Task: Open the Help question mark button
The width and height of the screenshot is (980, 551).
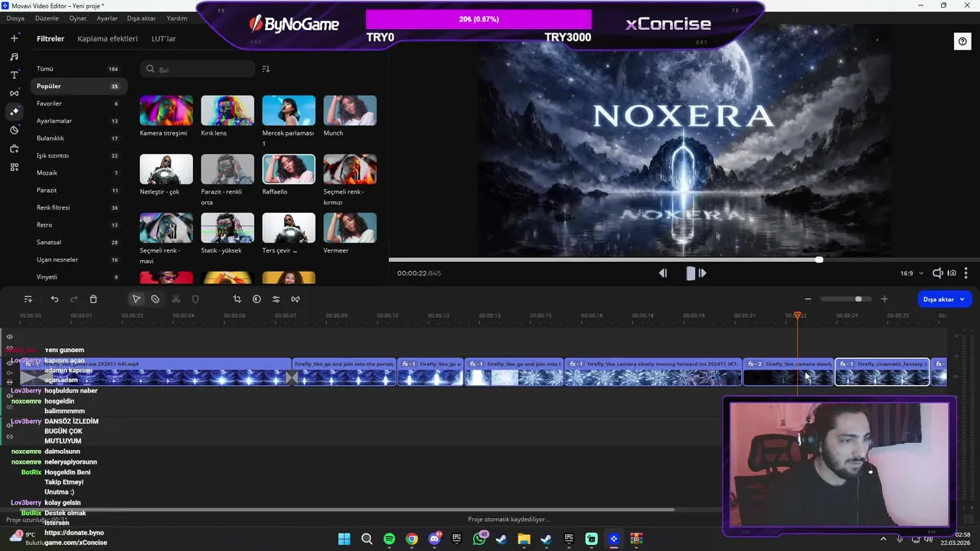Action: point(963,41)
